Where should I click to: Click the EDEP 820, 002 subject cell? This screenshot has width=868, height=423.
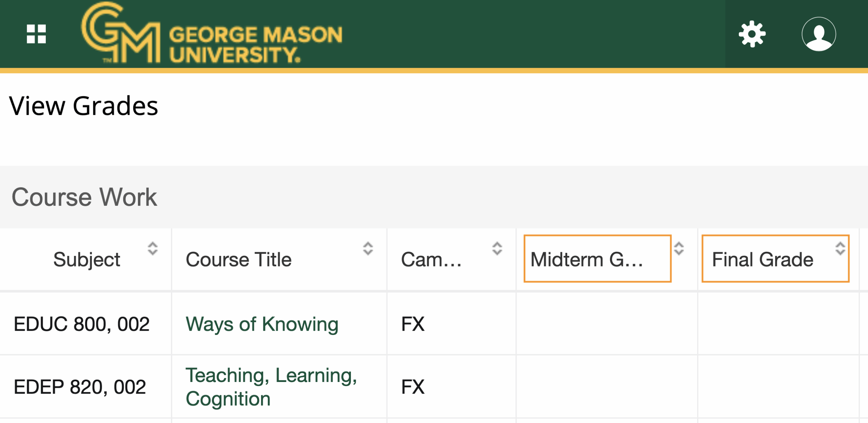pyautogui.click(x=80, y=387)
